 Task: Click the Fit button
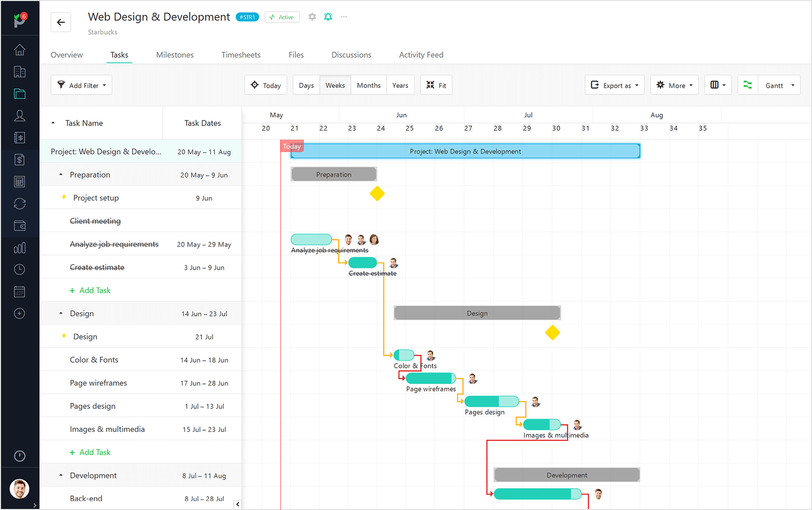[x=436, y=85]
